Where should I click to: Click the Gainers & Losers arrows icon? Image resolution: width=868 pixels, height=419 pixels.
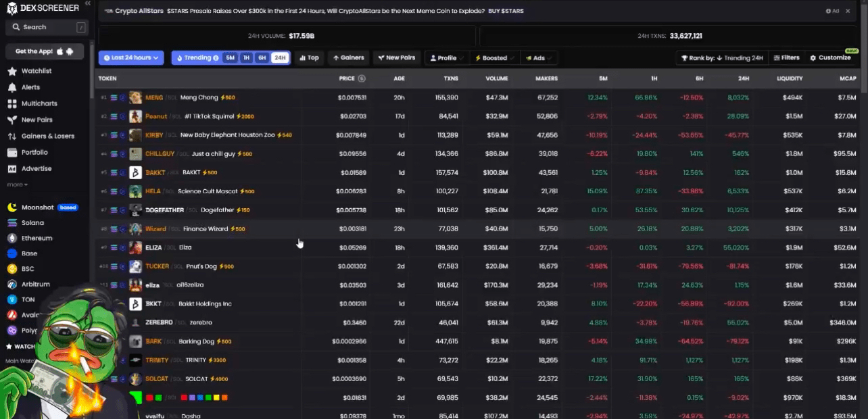12,136
